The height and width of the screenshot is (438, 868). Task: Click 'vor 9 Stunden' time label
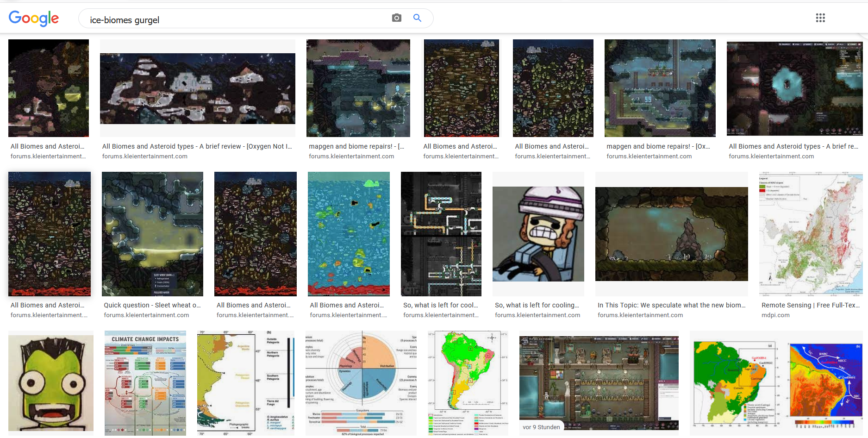[541, 427]
